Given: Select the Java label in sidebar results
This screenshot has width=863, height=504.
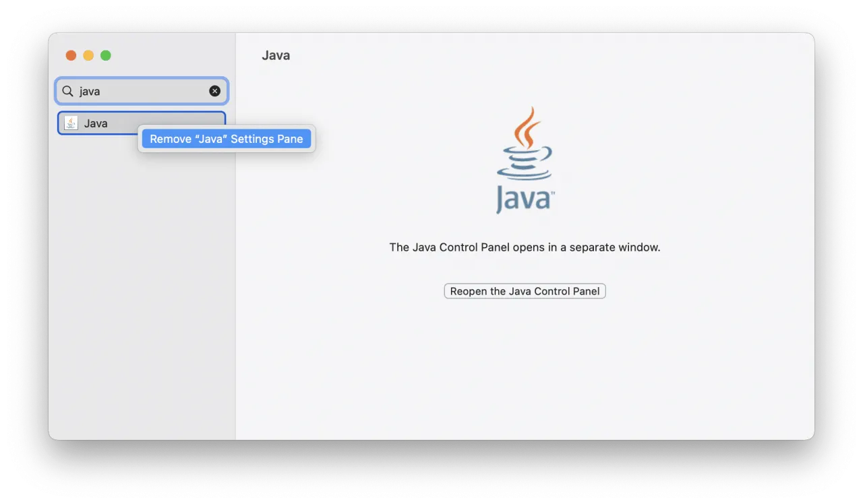Looking at the screenshot, I should tap(96, 123).
